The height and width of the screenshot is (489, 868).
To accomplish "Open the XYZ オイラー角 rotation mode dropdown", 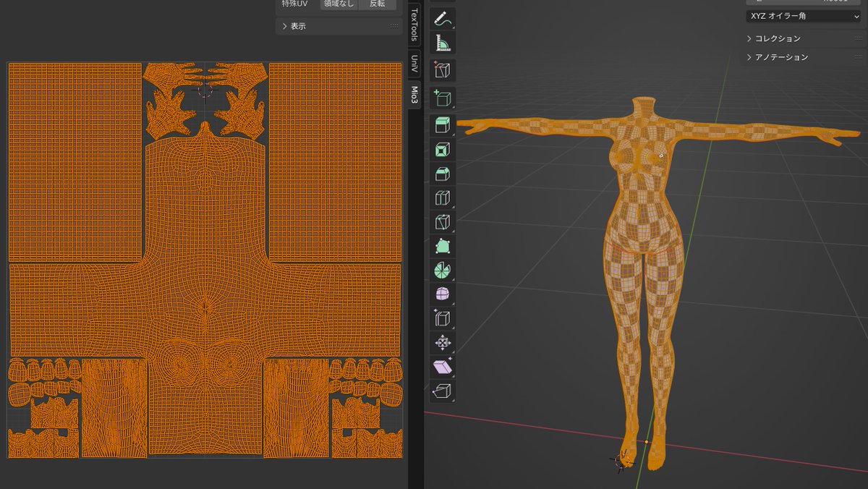I will tap(803, 16).
